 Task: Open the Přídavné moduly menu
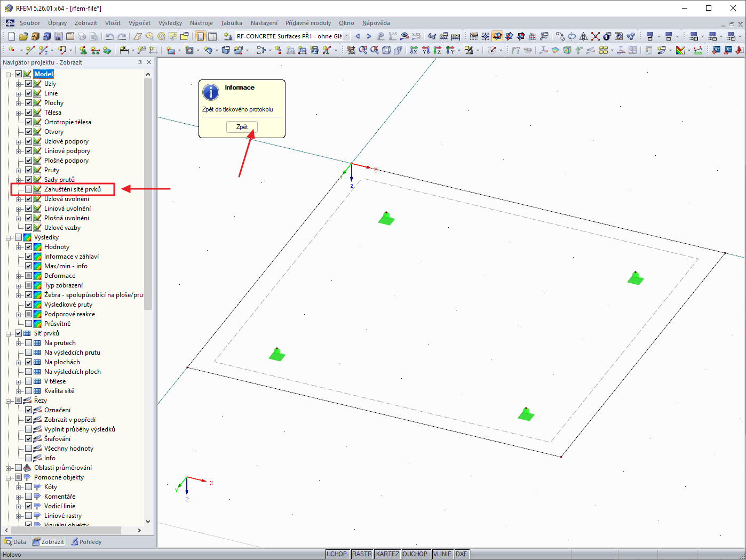click(x=308, y=23)
